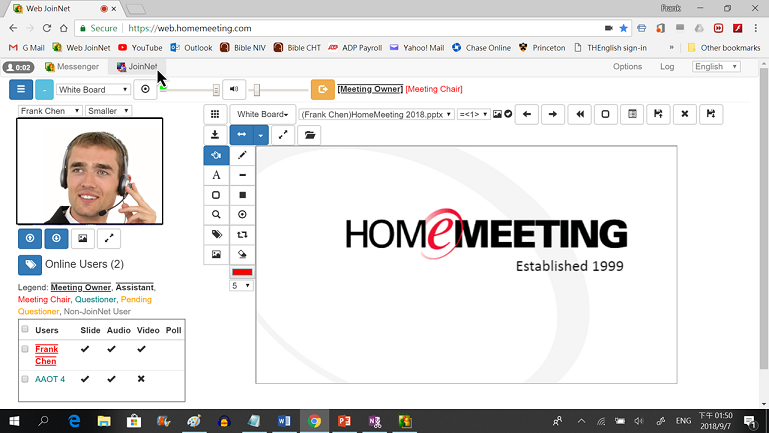
Task: Tick the checkbox for AAOT 4
Action: [x=25, y=379]
